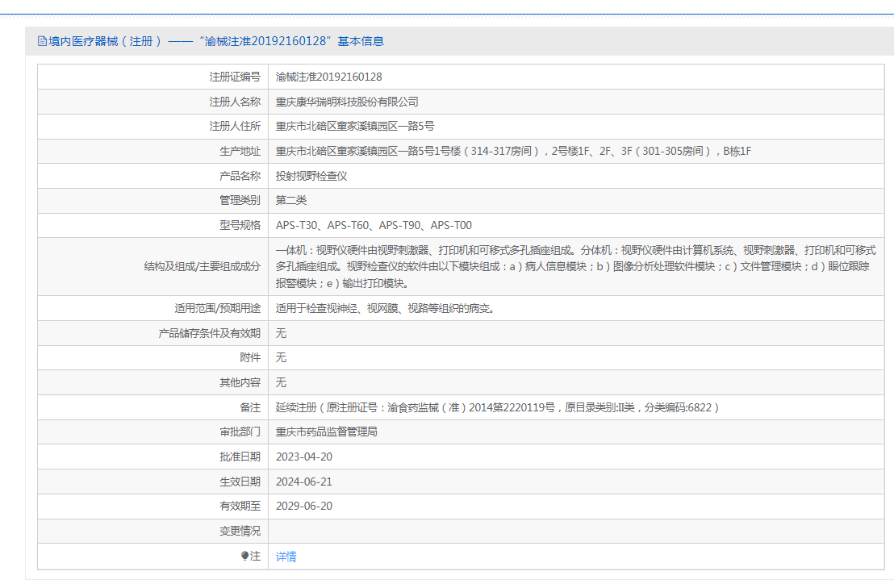Viewport: 894px width, 588px height.
Task: Click the approval date 2023-04-20
Action: pos(304,457)
